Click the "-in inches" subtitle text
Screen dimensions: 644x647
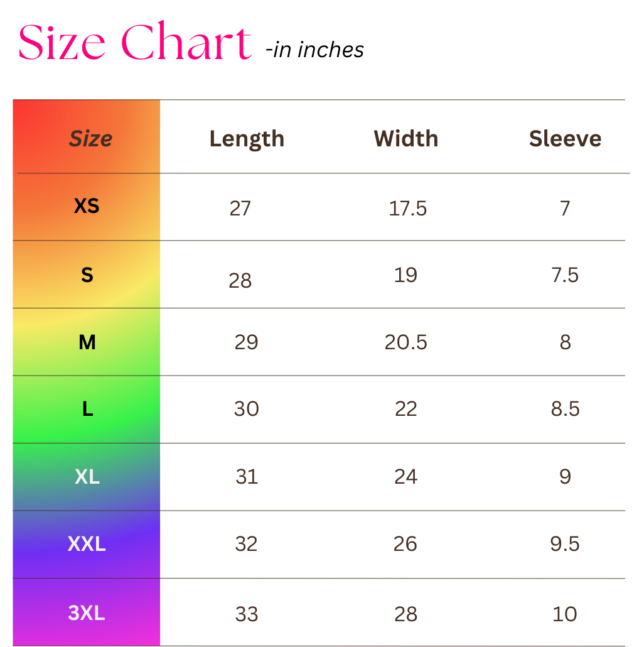(x=314, y=50)
